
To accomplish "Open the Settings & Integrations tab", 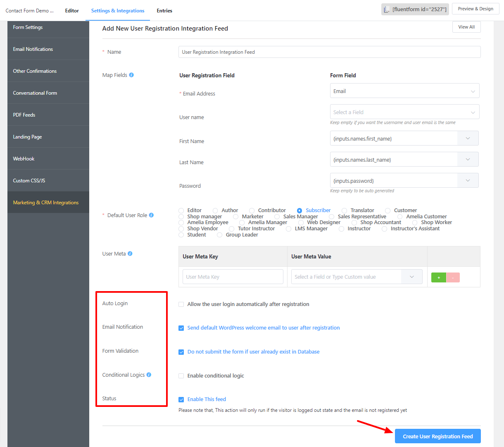I will tap(118, 11).
